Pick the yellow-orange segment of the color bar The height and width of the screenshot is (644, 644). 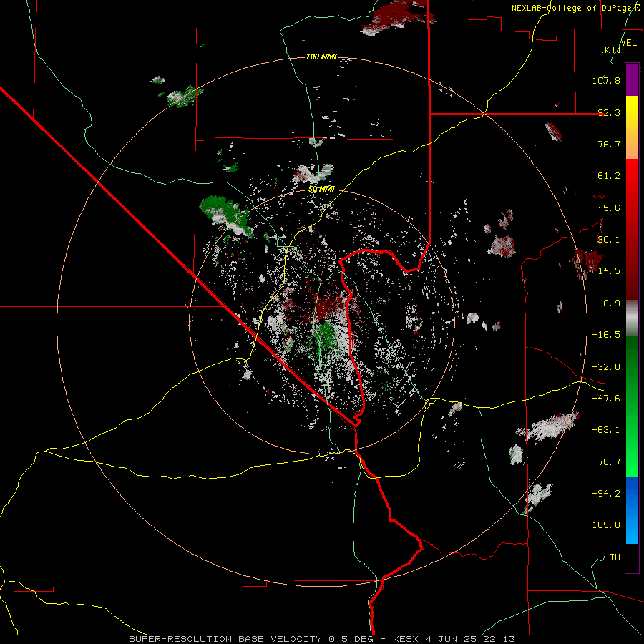[x=632, y=127]
